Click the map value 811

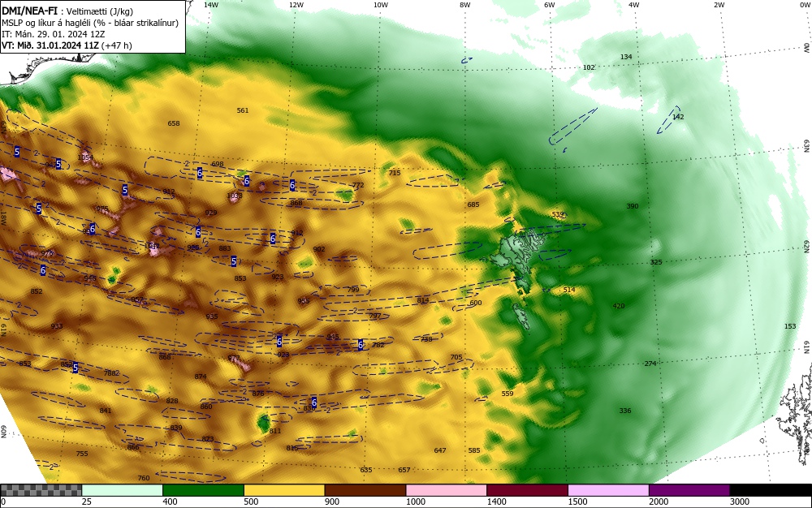pos(275,430)
